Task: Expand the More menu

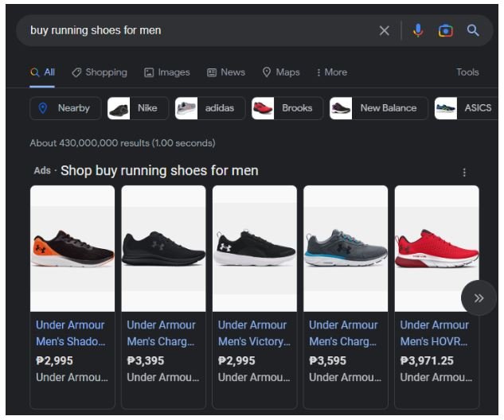Action: 332,72
